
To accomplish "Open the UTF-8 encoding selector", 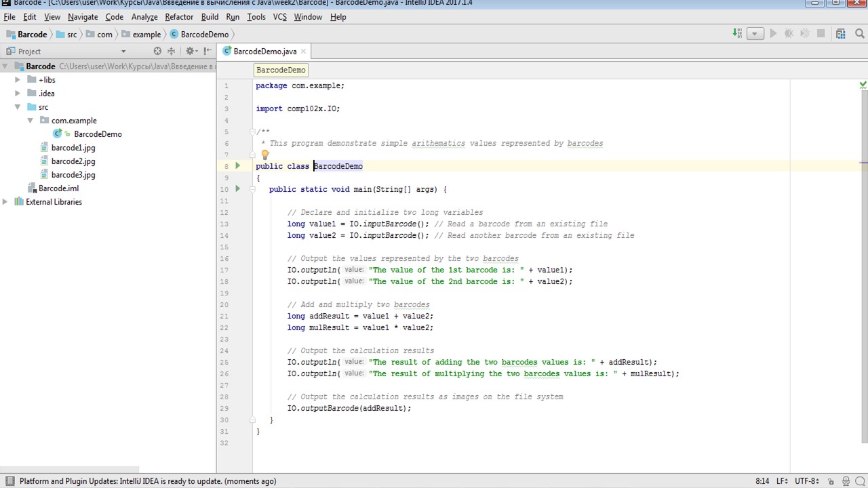I will point(806,481).
